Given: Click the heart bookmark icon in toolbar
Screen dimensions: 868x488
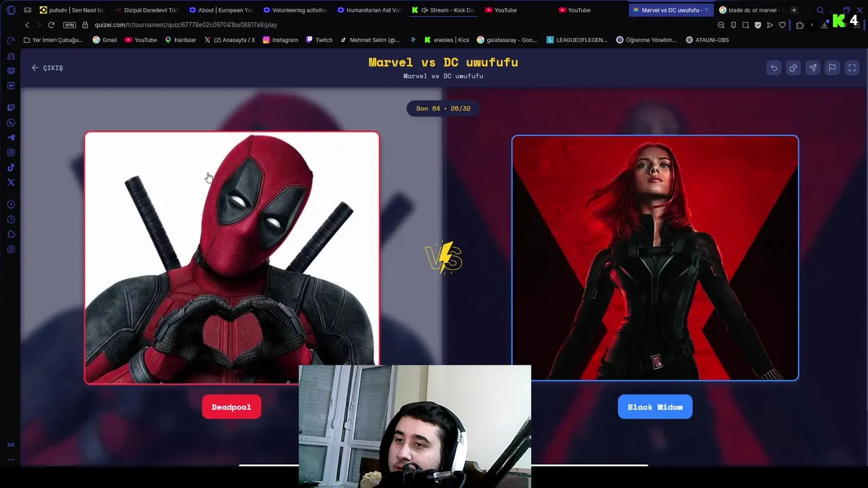Looking at the screenshot, I should (782, 25).
